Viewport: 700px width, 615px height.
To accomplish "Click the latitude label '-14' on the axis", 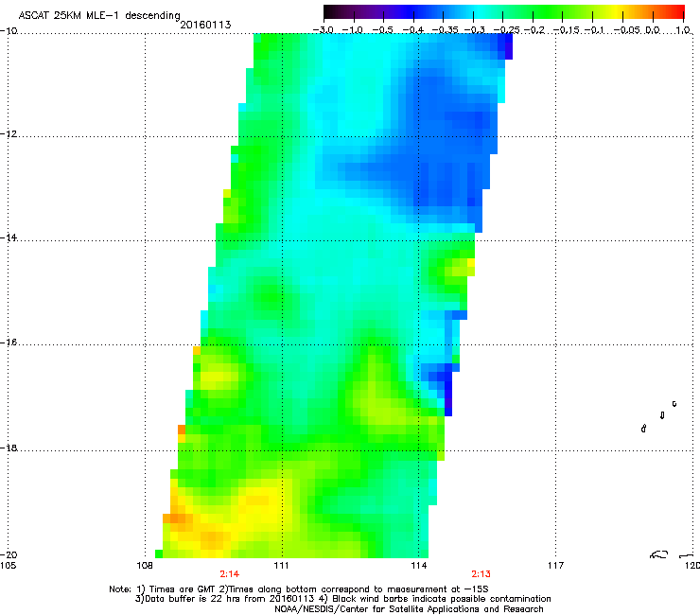I will tap(9, 237).
